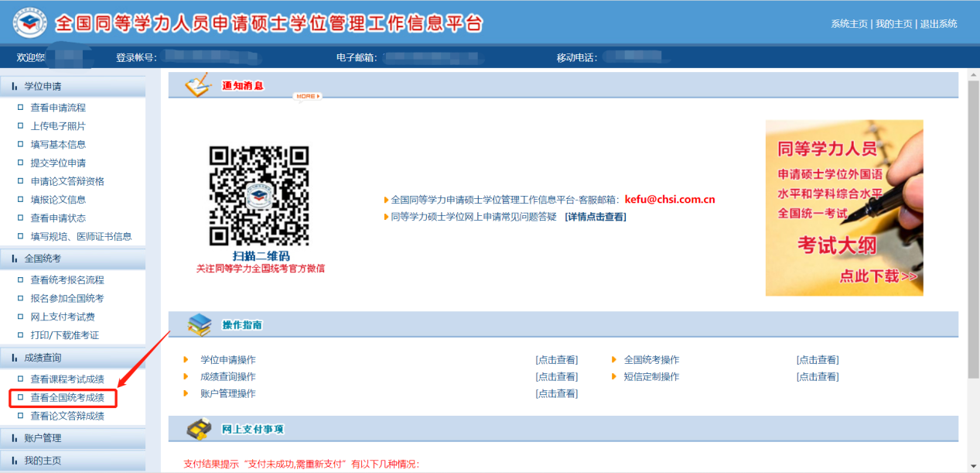Click orange arrow bullet before 学位申请操作

point(186,360)
